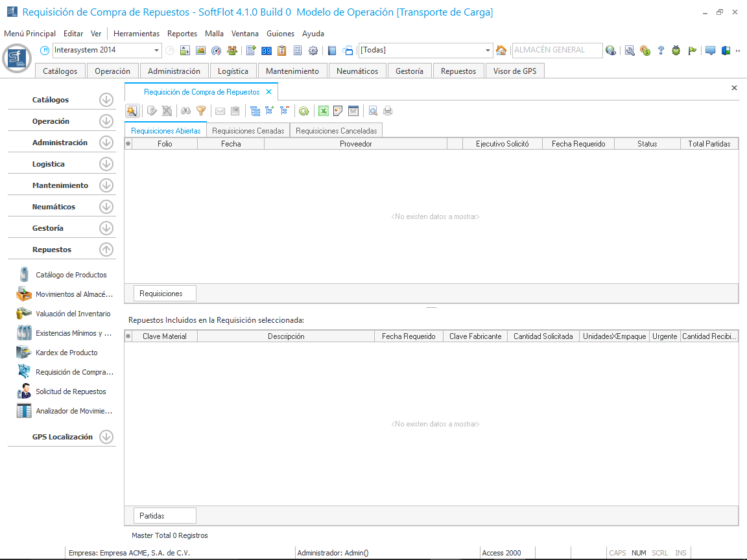Open the [Todas] combo box
This screenshot has height=560, width=747.
click(x=488, y=51)
